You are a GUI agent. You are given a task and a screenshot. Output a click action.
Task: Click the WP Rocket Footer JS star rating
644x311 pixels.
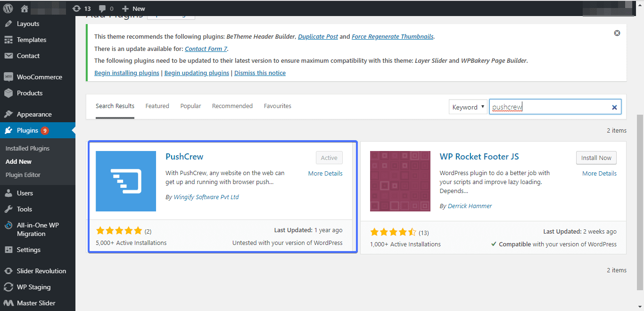[393, 232]
